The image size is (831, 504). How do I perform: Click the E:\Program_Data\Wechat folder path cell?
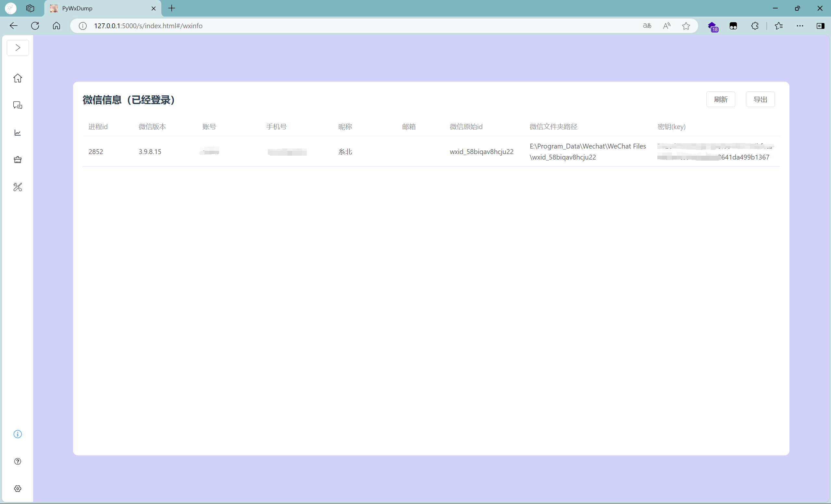(x=588, y=151)
